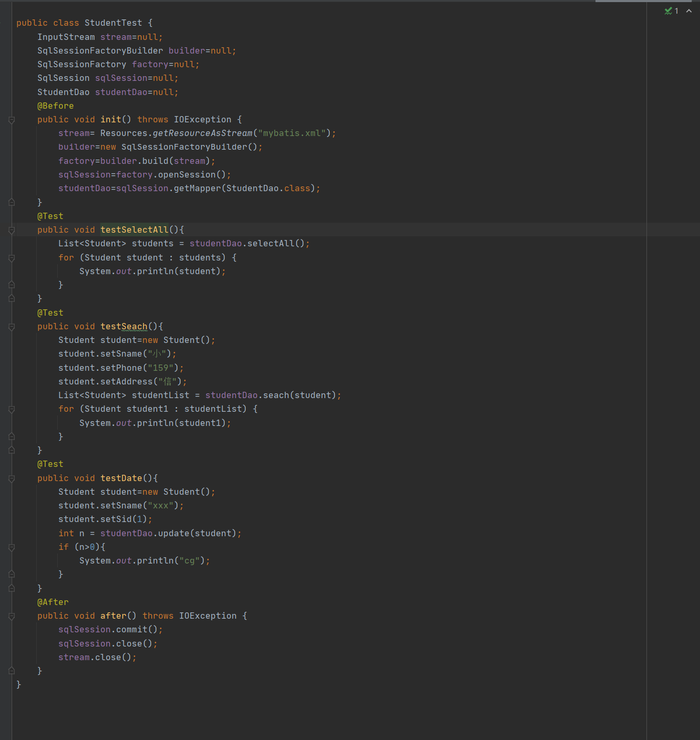This screenshot has height=740, width=700.
Task: Click fold end marker of students for loop
Action: click(12, 285)
